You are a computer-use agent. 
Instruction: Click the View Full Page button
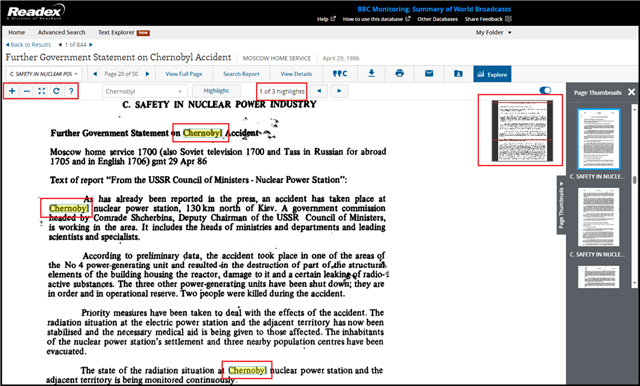coord(184,74)
